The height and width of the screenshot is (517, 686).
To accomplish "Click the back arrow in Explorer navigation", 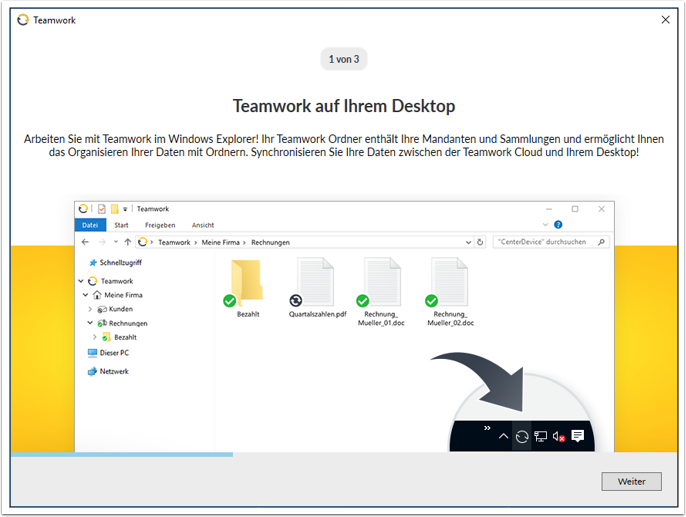I will (x=85, y=242).
